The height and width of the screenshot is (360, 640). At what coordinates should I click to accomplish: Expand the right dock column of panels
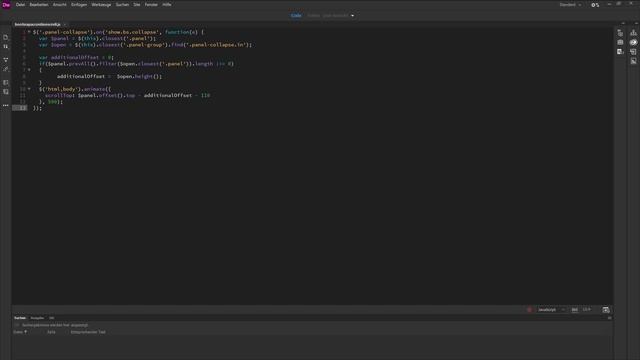coord(636,23)
